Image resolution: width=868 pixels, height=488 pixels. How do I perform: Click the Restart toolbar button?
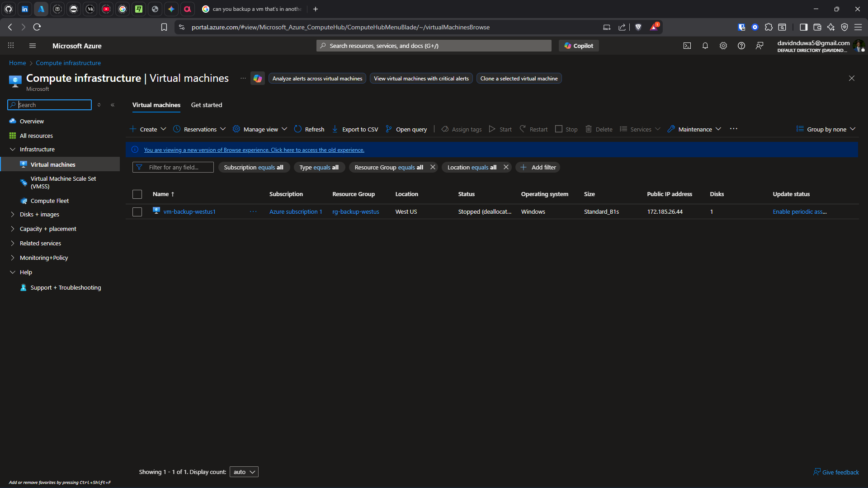tap(533, 129)
